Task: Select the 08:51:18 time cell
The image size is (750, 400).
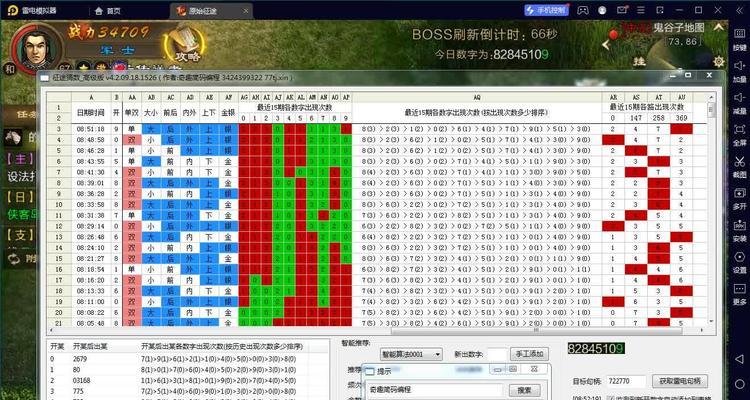Action: point(91,129)
